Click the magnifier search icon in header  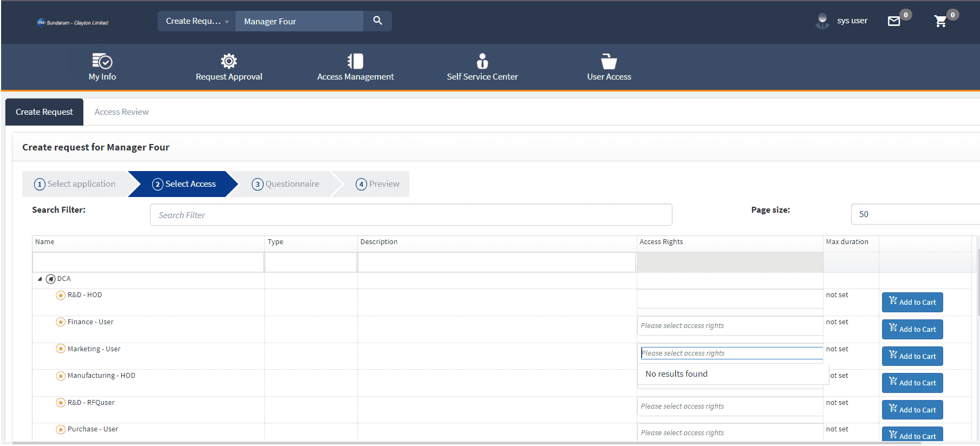(377, 21)
